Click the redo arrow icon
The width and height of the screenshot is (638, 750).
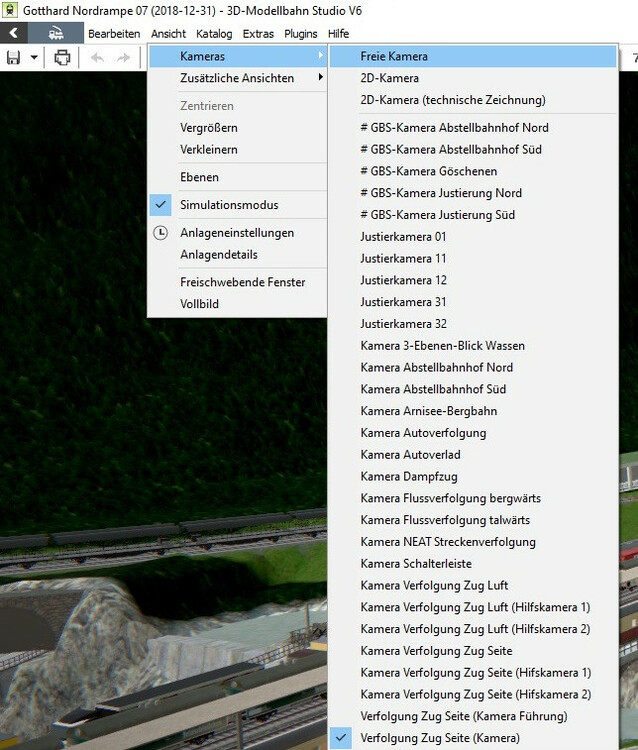[x=123, y=58]
